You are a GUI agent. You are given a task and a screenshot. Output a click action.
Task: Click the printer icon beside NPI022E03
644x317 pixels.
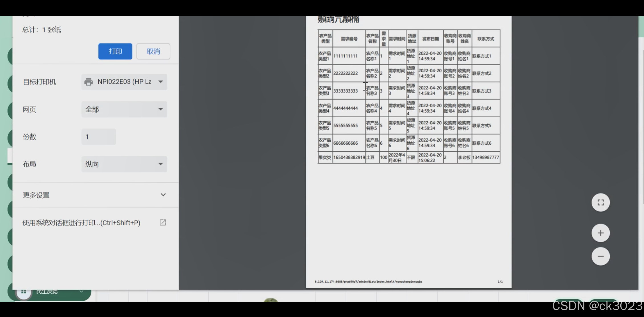point(88,82)
